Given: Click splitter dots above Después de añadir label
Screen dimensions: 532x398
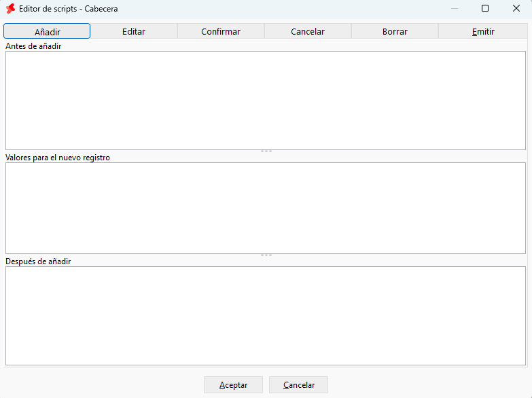Looking at the screenshot, I should coord(266,255).
